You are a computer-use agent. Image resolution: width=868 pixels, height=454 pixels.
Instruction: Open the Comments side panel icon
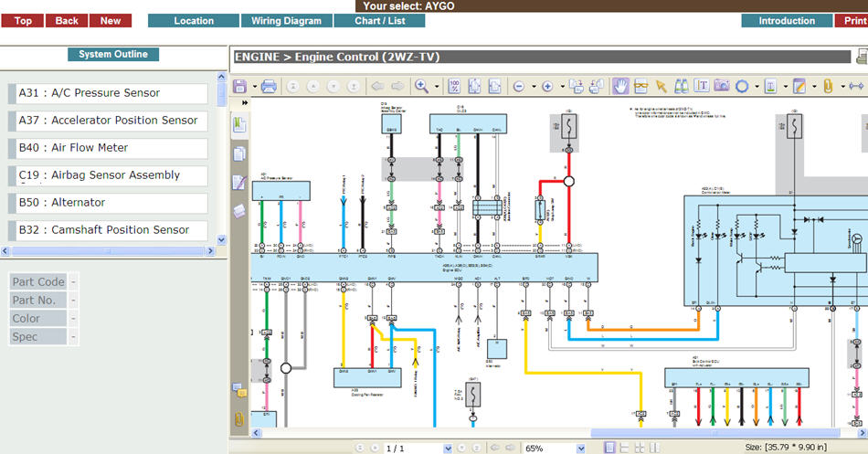click(x=239, y=391)
